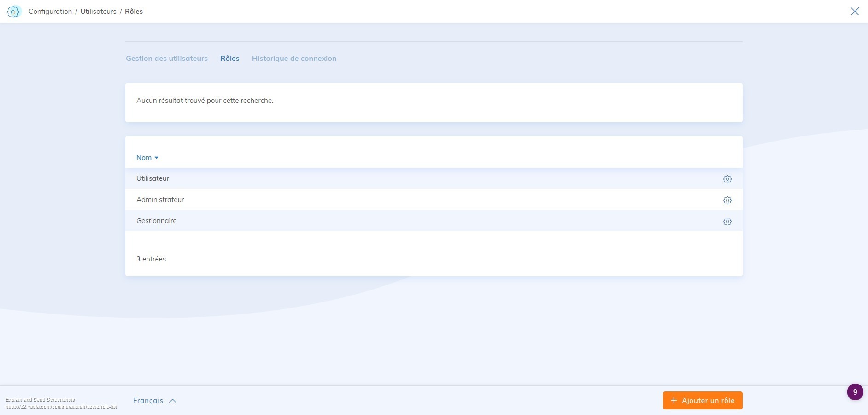Click the sort arrow beside Nom
Image resolution: width=868 pixels, height=415 pixels.
tap(157, 158)
